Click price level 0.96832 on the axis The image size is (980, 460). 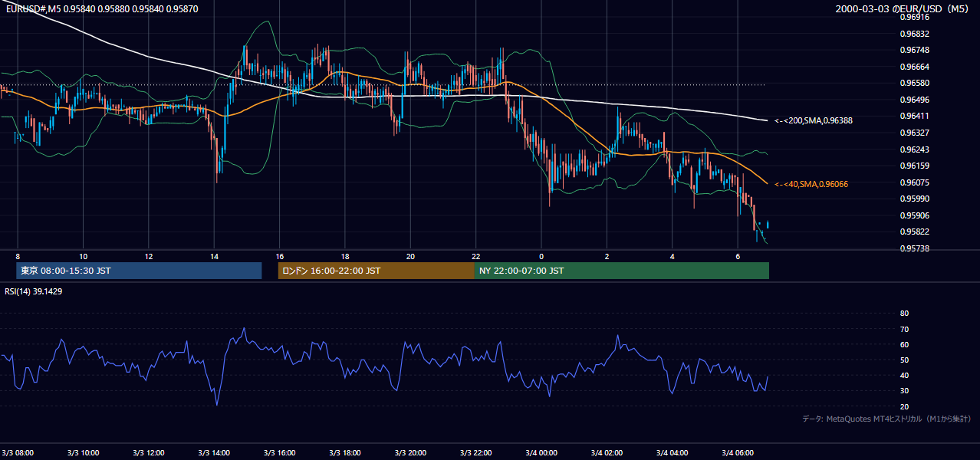[x=914, y=34]
